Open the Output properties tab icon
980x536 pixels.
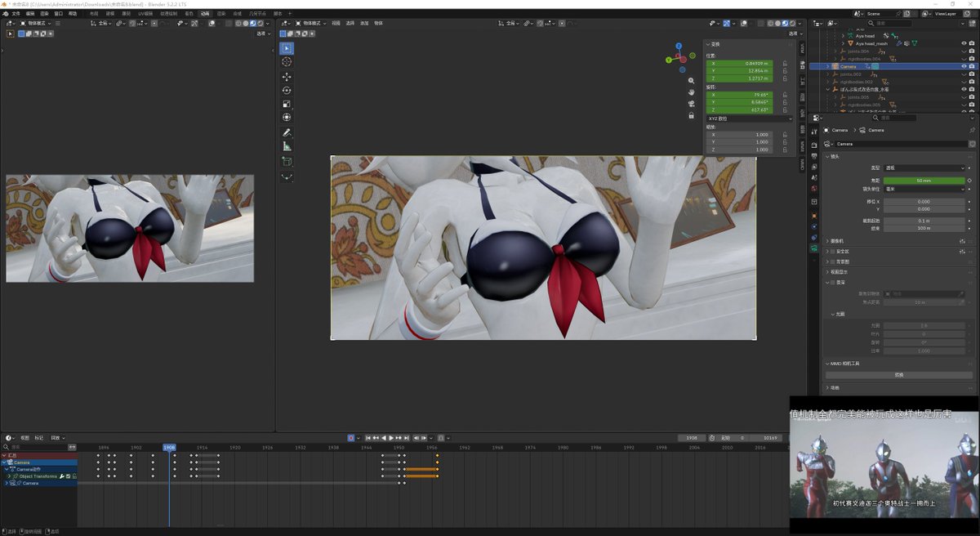click(x=813, y=155)
